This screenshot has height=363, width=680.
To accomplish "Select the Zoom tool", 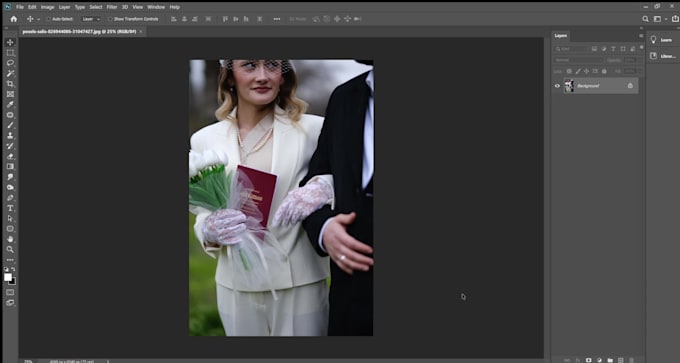I will pos(10,249).
